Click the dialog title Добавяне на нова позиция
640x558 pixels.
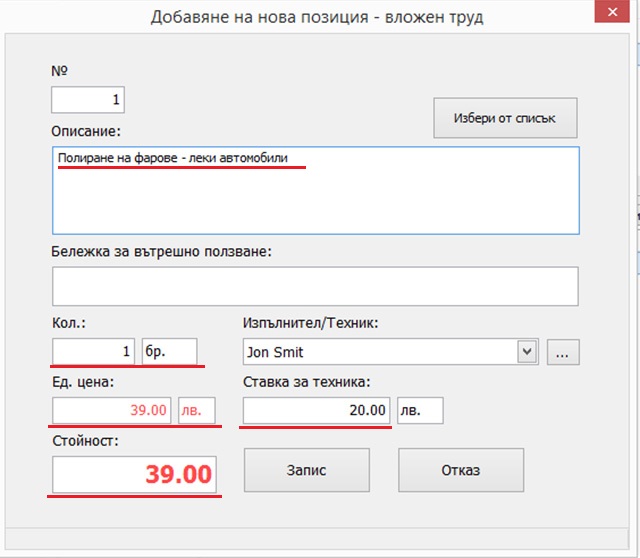260,17
